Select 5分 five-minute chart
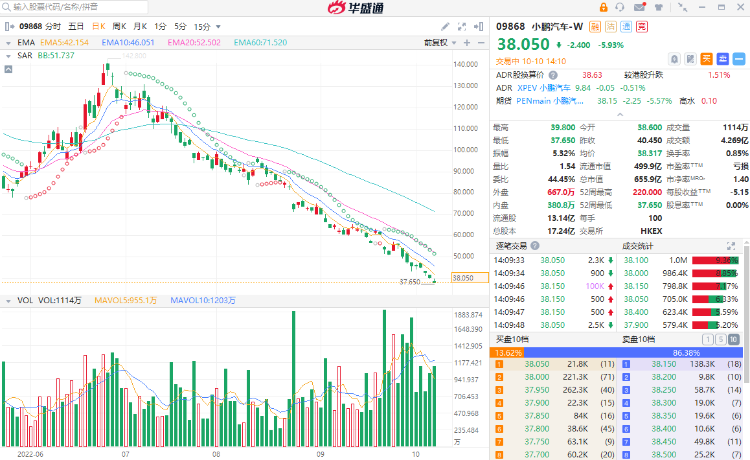Image resolution: width=750 pixels, height=460 pixels. pyautogui.click(x=180, y=27)
